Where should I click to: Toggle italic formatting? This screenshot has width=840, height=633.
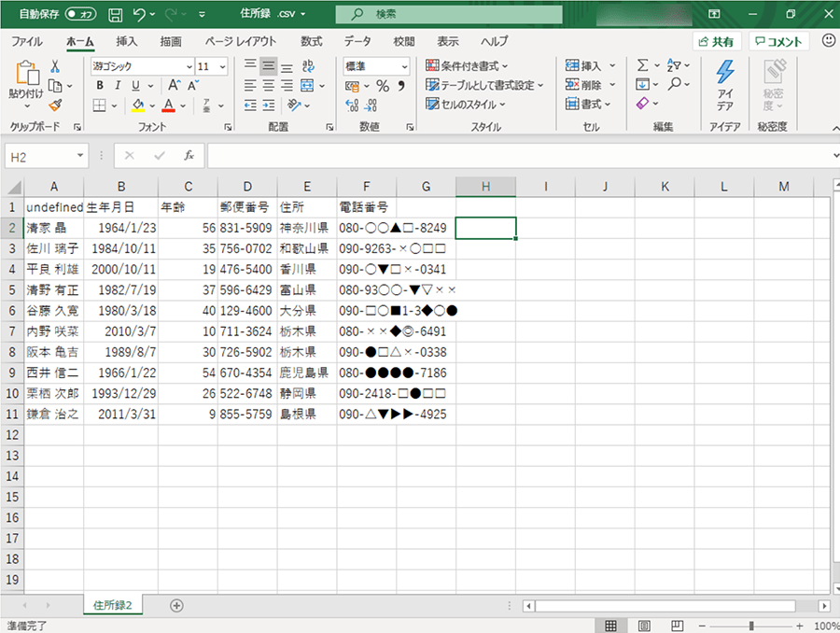tap(119, 86)
